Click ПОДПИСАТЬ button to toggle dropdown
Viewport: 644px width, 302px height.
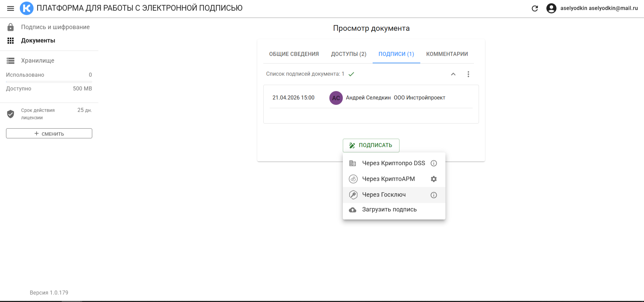point(371,145)
